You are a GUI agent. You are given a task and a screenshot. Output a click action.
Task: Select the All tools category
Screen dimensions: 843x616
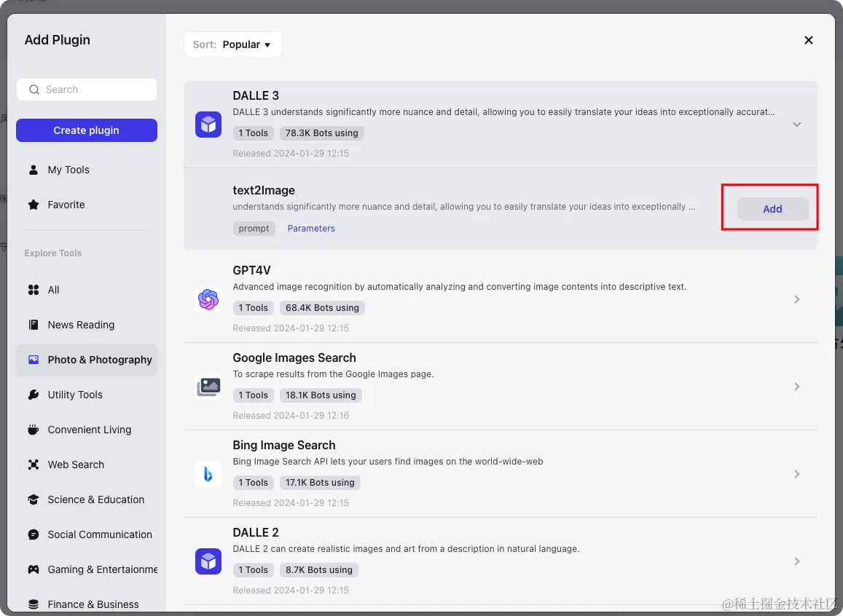pos(87,290)
